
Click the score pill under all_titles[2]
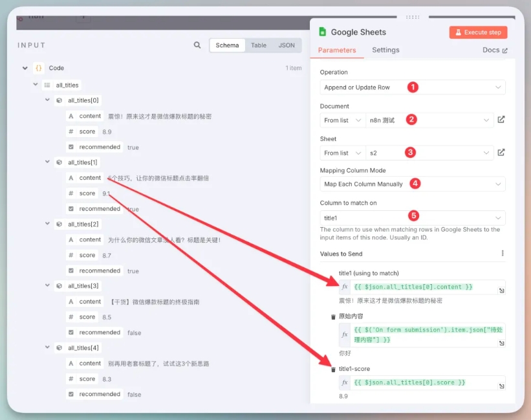click(82, 255)
